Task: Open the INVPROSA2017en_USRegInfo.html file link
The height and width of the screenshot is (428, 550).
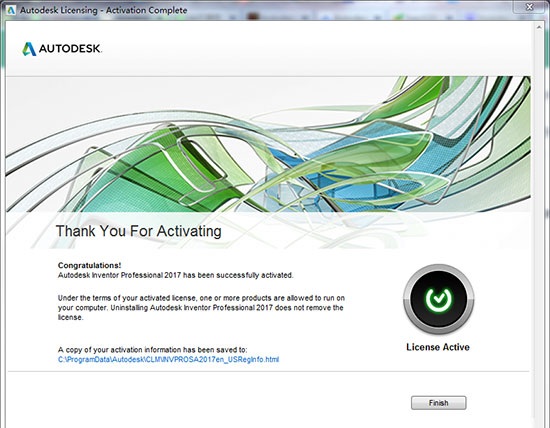Action: (168, 359)
